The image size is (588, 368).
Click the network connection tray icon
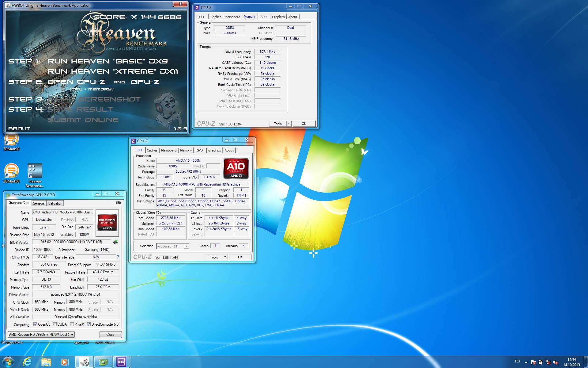click(x=548, y=362)
